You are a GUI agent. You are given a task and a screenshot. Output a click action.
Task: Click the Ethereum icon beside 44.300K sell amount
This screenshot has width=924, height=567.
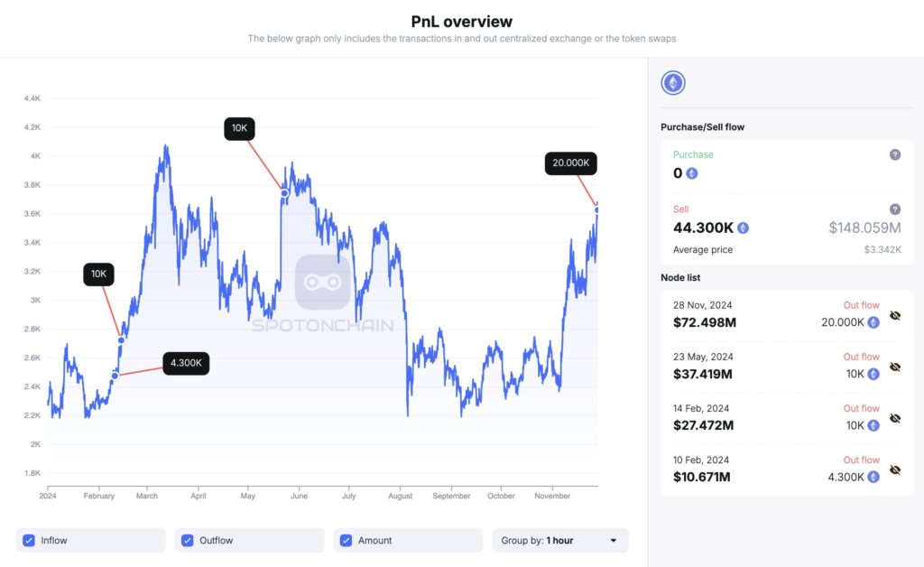[743, 228]
